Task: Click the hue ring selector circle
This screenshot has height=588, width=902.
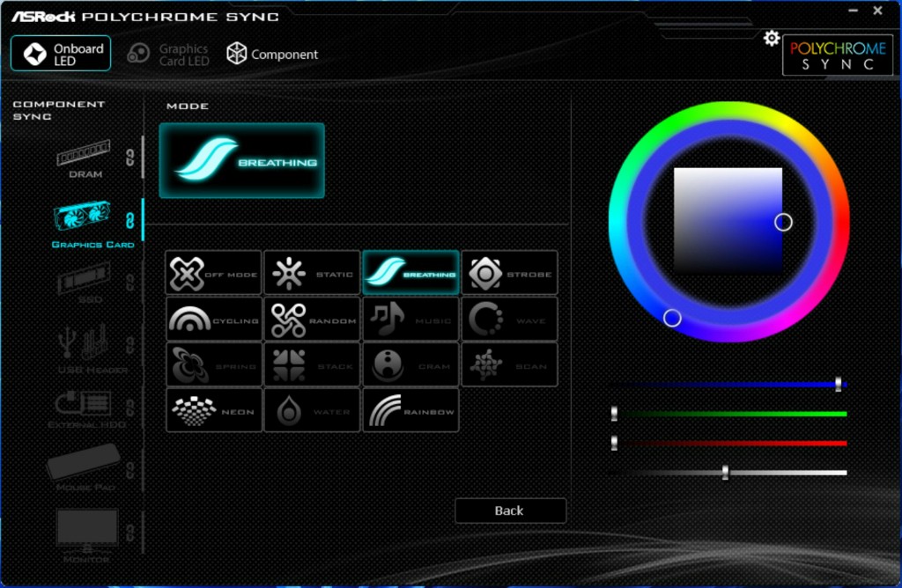Action: pyautogui.click(x=672, y=318)
